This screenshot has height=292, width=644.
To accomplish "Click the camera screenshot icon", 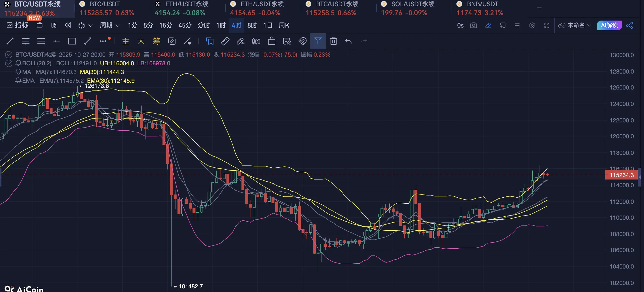I will point(474,25).
